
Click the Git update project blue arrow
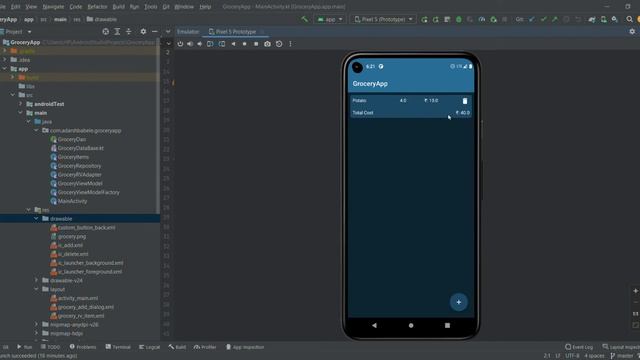click(x=531, y=19)
